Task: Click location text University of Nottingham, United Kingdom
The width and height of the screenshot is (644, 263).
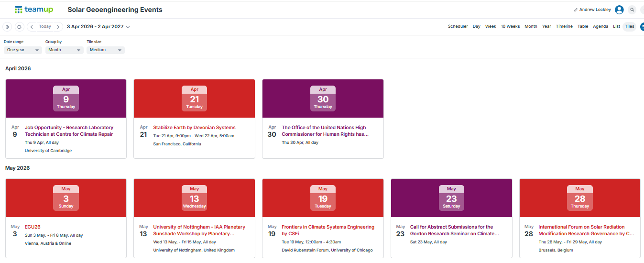Action: [194, 250]
